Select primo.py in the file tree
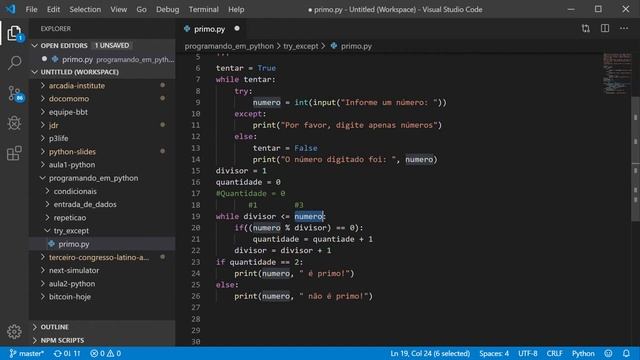640x360 pixels. click(x=102, y=244)
